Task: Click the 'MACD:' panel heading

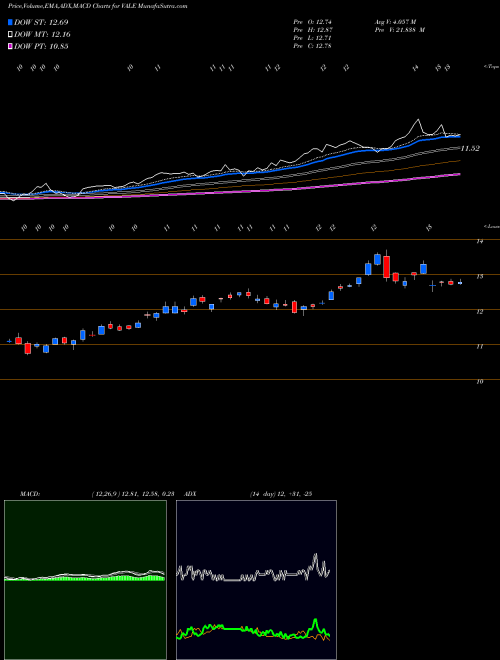Action: tap(30, 494)
